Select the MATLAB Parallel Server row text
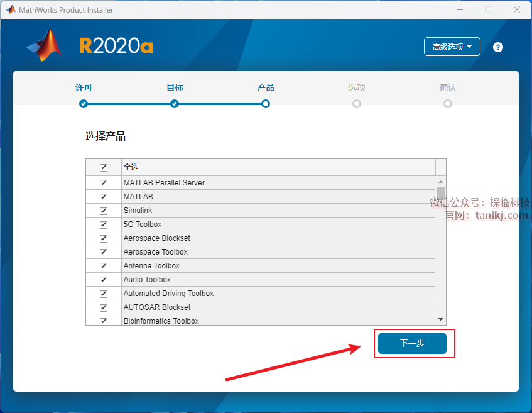The width and height of the screenshot is (532, 413). point(164,183)
